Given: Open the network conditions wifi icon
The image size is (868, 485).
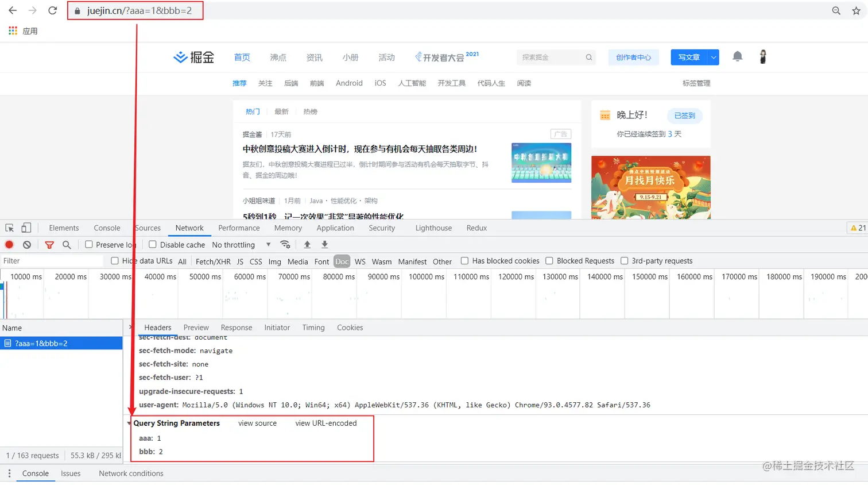Looking at the screenshot, I should tap(285, 245).
